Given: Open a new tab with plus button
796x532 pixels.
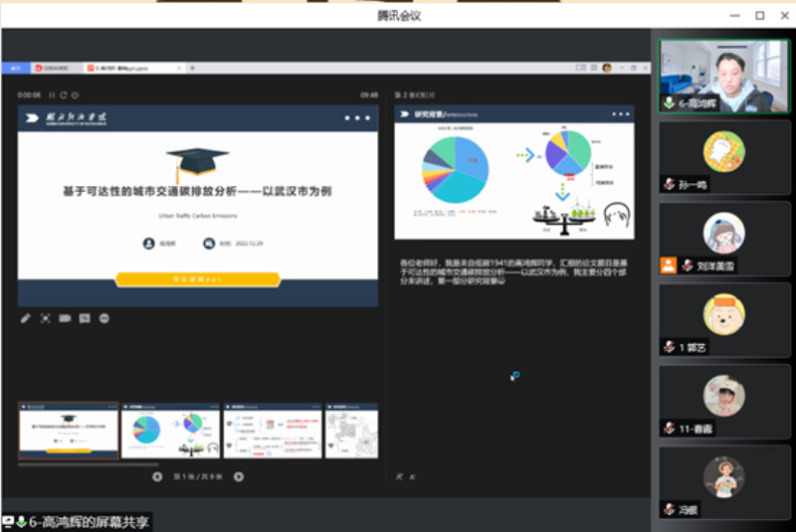Looking at the screenshot, I should [192, 68].
